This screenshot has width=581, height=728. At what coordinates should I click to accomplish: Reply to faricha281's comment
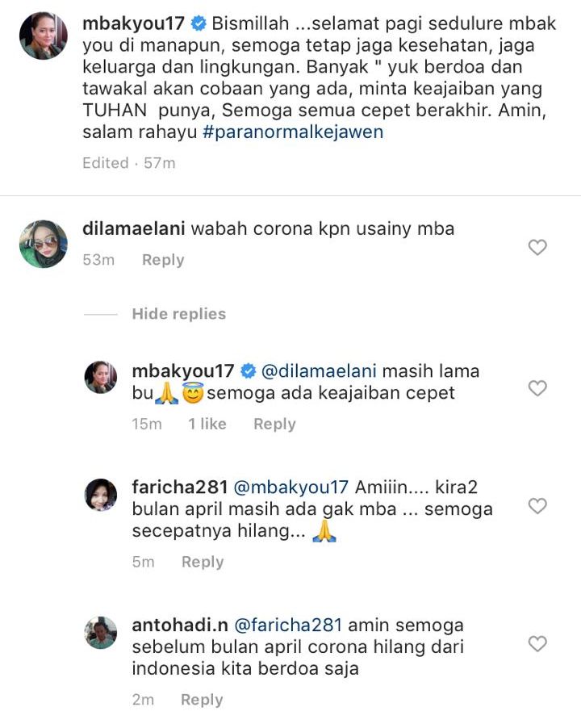click(203, 562)
